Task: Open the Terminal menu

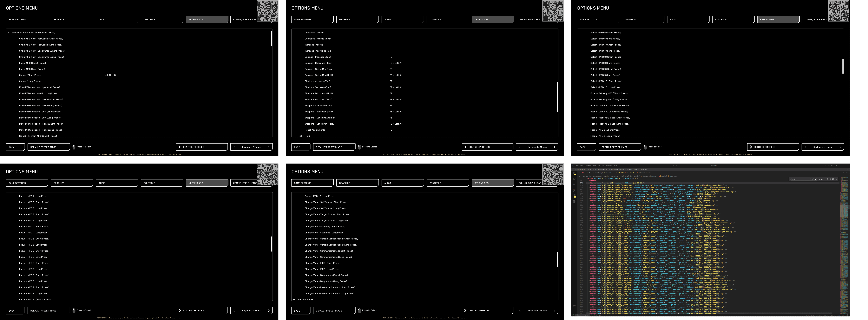Action: [609, 166]
